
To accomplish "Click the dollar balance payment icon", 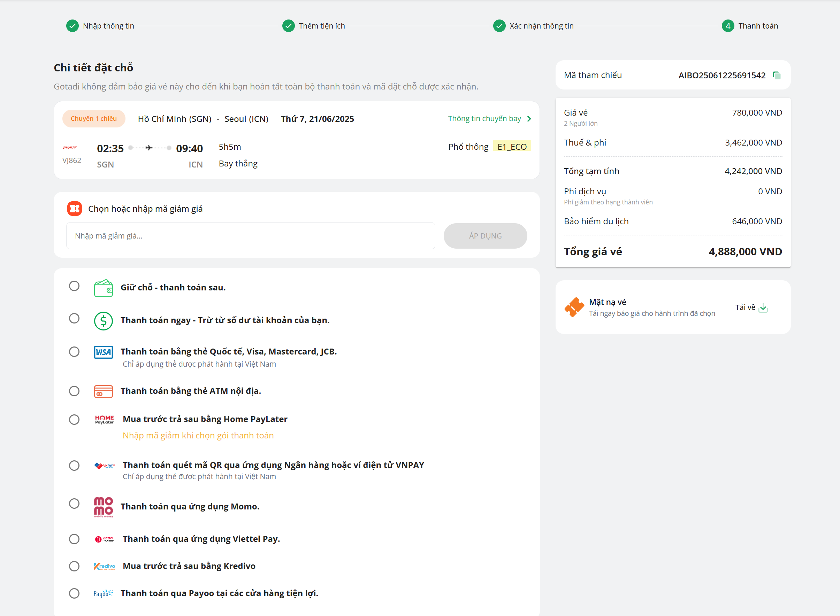I will tap(104, 321).
